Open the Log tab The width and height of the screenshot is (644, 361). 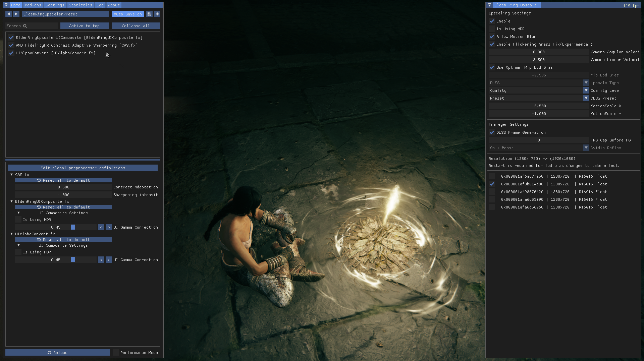[x=100, y=5]
